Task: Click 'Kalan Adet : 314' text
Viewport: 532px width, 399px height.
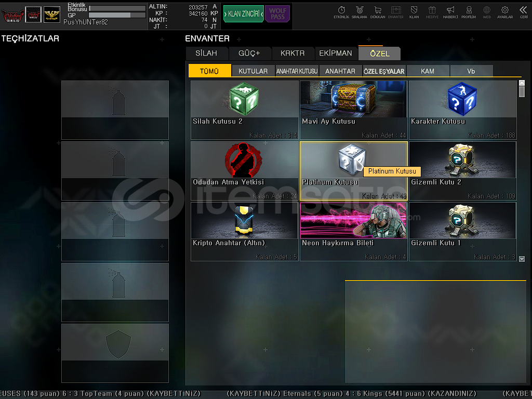Action: coord(273,136)
